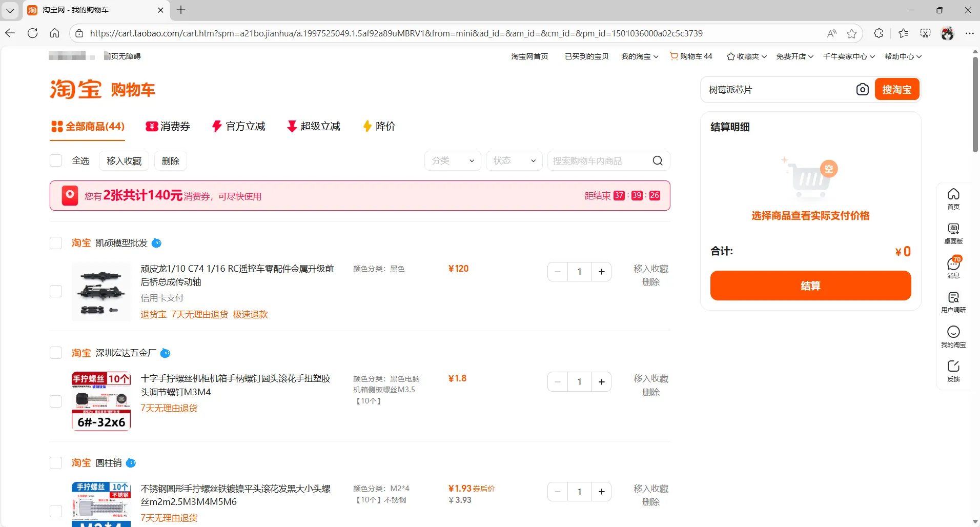Viewport: 980px width, 527px height.
Task: Check the RC遥控车 item checkbox
Action: click(x=55, y=291)
